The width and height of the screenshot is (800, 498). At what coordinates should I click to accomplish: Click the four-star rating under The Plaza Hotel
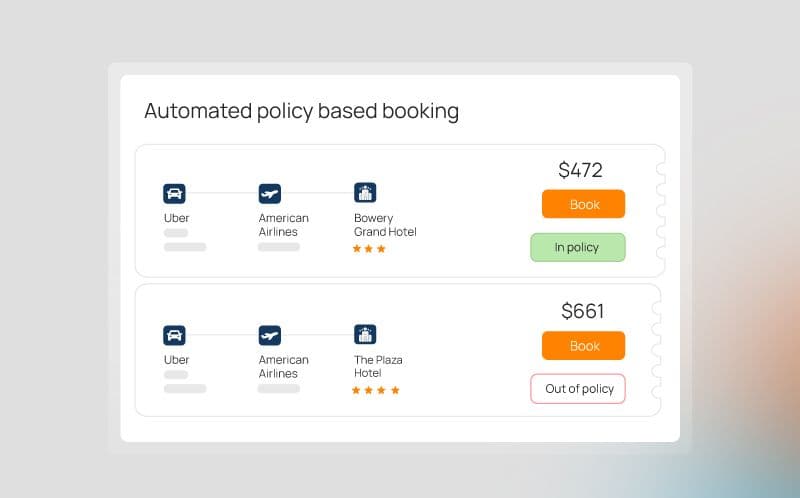tap(375, 390)
